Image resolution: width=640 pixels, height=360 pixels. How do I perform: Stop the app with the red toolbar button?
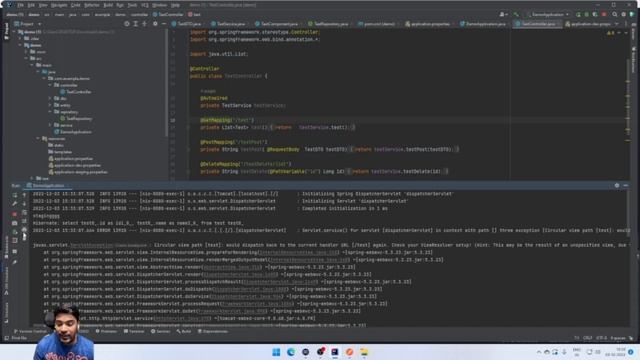pos(604,15)
